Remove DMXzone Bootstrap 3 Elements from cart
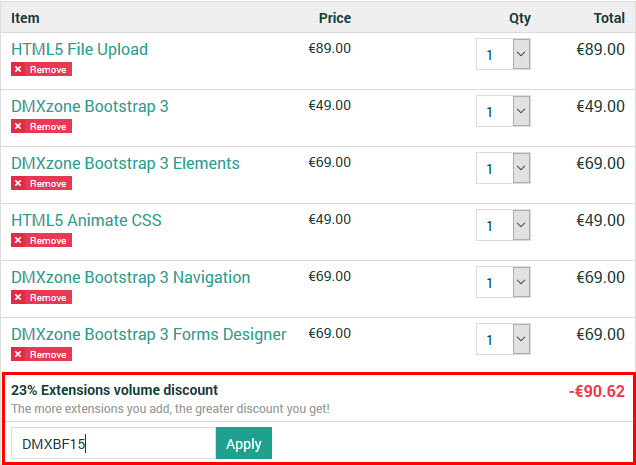Image resolution: width=636 pixels, height=465 pixels. tap(41, 183)
